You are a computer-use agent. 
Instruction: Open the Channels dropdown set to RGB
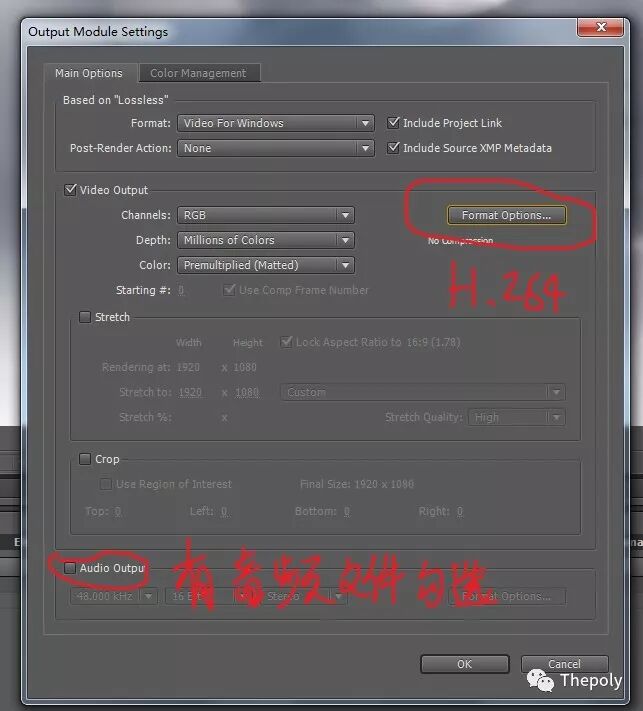(266, 215)
